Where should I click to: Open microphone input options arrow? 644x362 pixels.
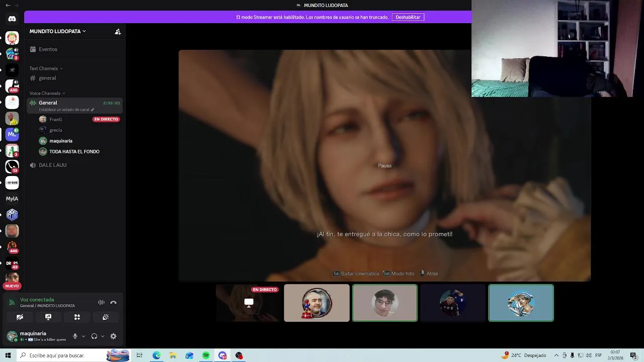(x=84, y=336)
